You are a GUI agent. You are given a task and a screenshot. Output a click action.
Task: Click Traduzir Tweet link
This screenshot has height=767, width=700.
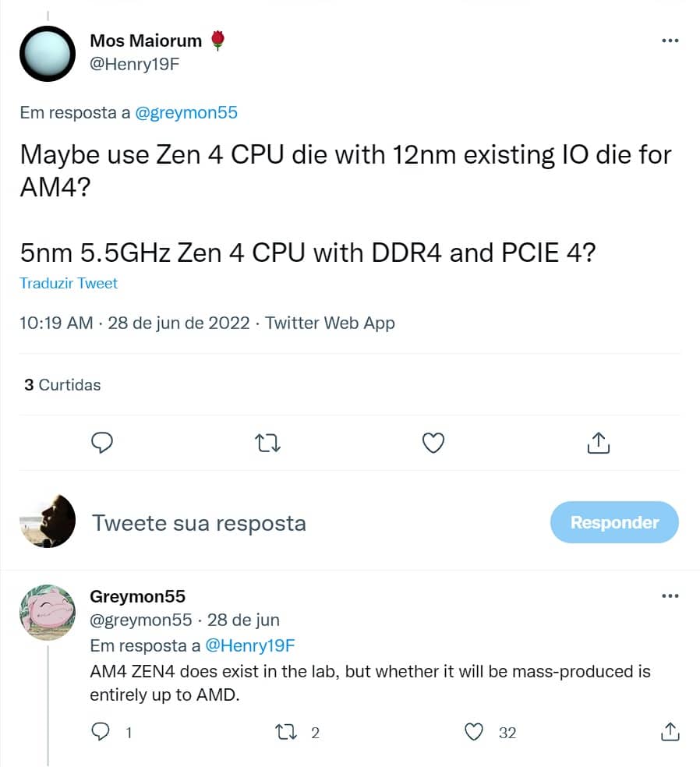[x=69, y=283]
